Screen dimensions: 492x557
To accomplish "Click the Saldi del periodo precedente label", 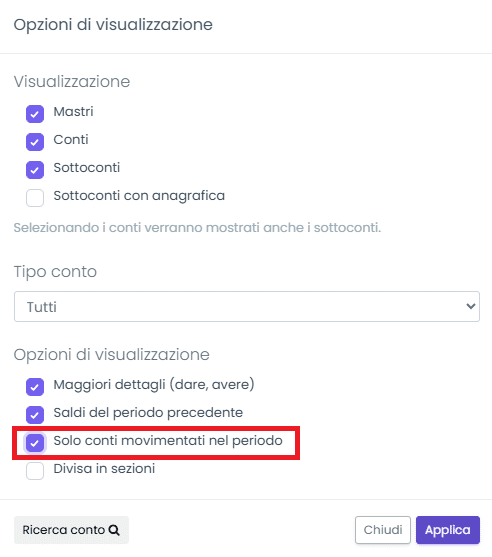I will [148, 412].
